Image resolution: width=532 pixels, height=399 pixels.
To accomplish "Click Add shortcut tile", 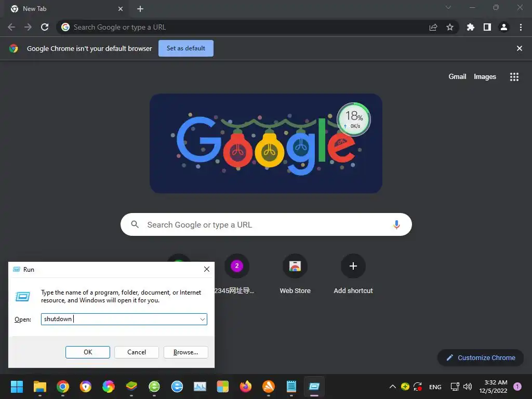I will [353, 274].
